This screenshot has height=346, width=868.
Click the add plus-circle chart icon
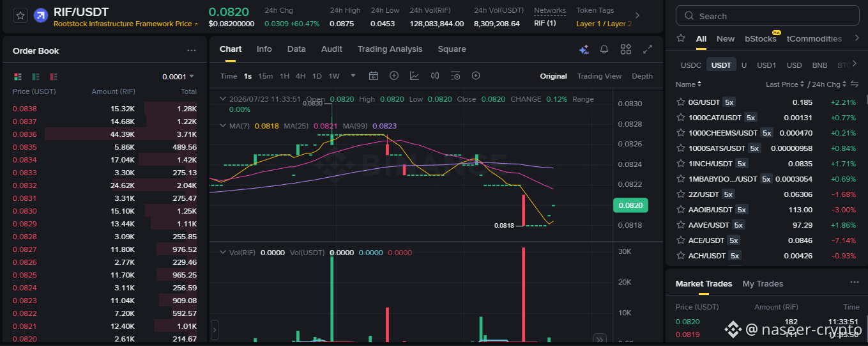click(x=394, y=75)
